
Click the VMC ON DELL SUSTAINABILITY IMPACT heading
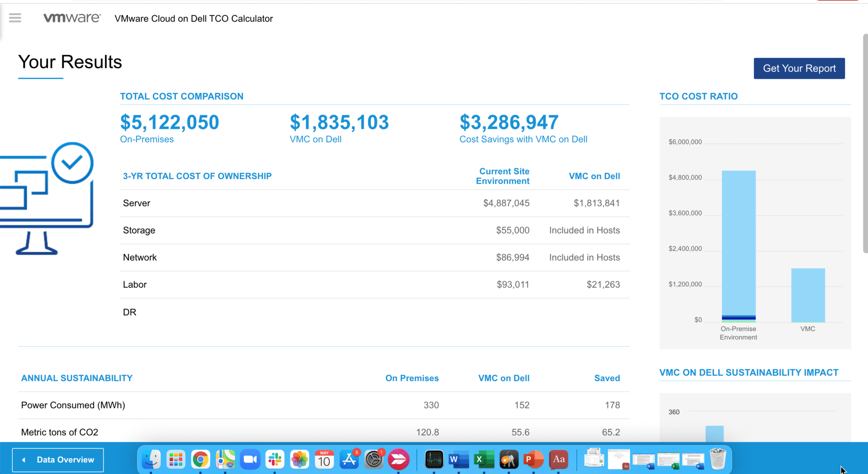point(749,373)
